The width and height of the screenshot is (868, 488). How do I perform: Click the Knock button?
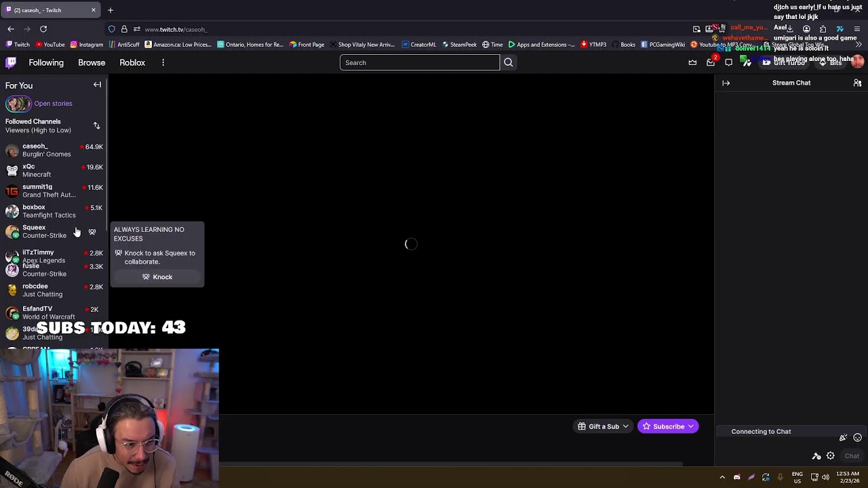point(157,277)
